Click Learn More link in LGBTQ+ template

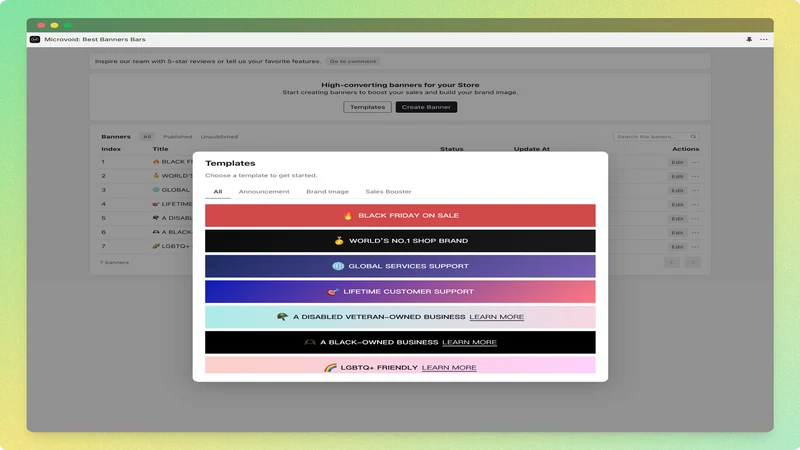[x=449, y=367]
